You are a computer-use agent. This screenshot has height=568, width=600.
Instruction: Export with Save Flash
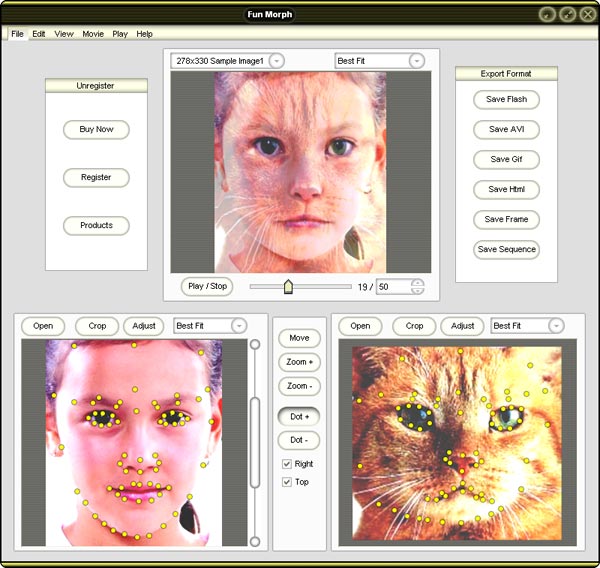coord(506,99)
